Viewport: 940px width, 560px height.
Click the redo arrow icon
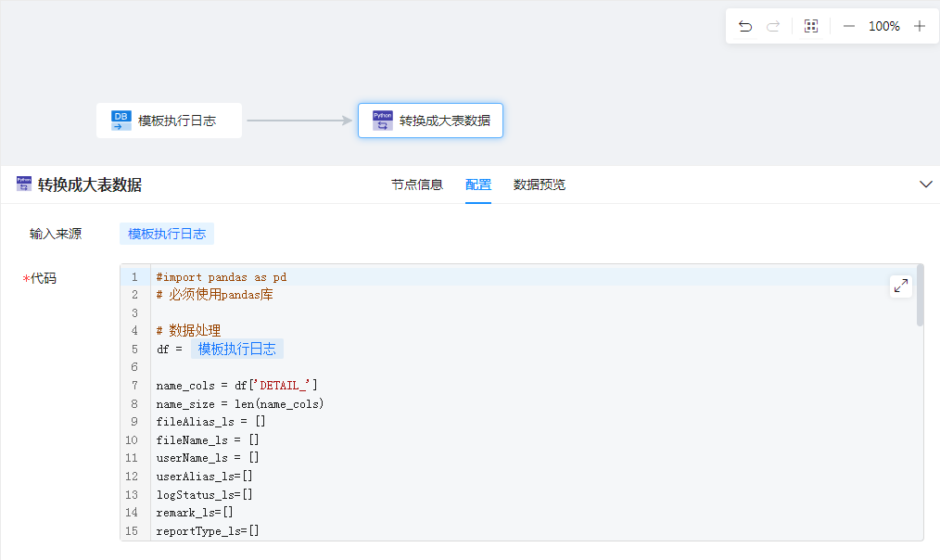(x=773, y=26)
